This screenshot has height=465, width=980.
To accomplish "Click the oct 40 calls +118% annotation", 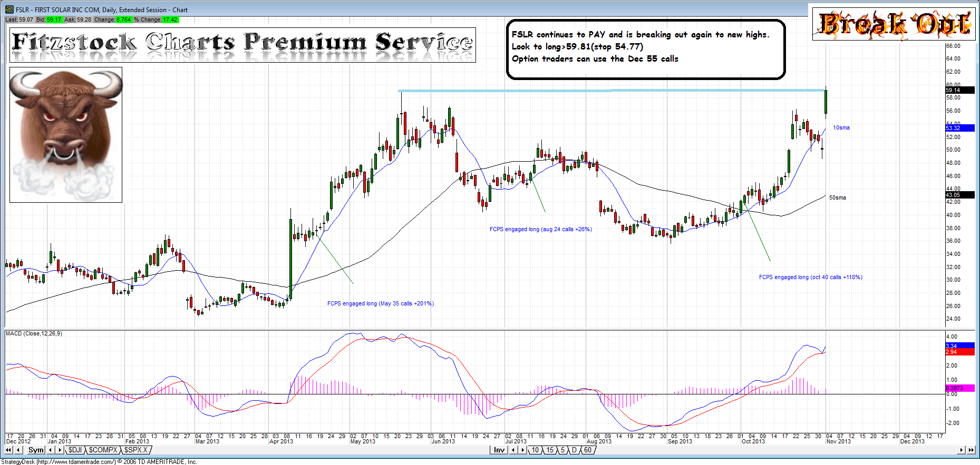I will tap(811, 277).
